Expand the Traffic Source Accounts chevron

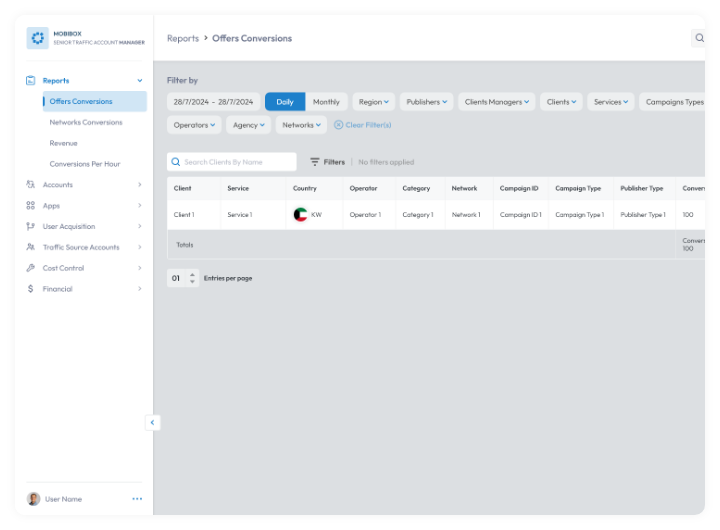pos(140,247)
